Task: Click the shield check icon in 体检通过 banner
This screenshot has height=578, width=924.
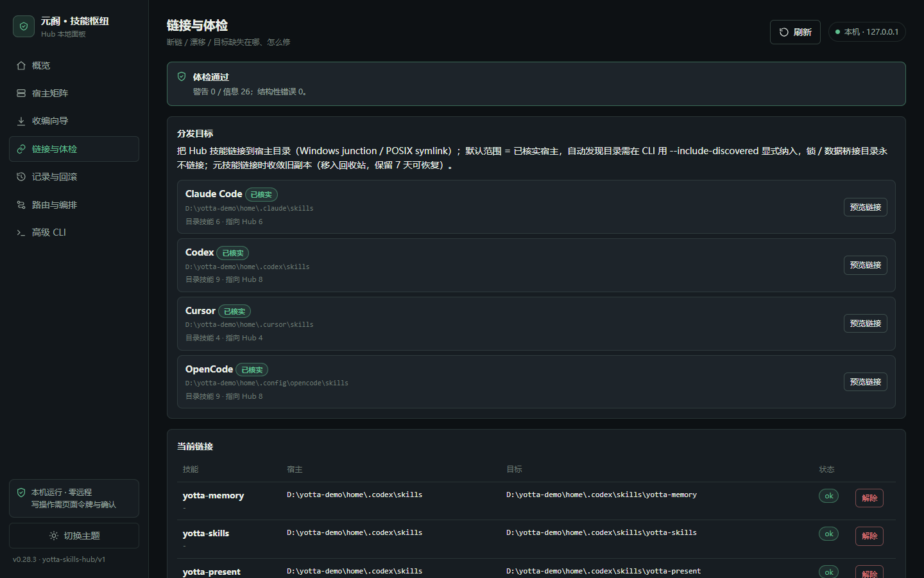Action: point(182,76)
